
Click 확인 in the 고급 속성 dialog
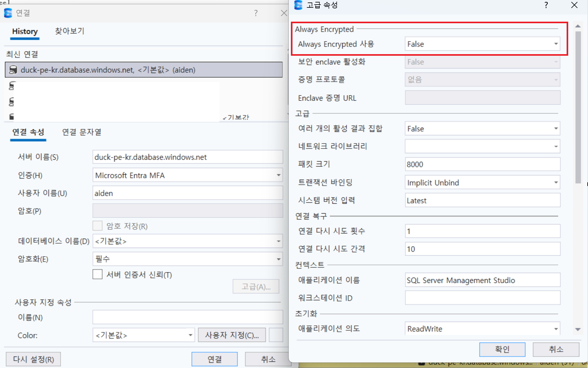[502, 349]
